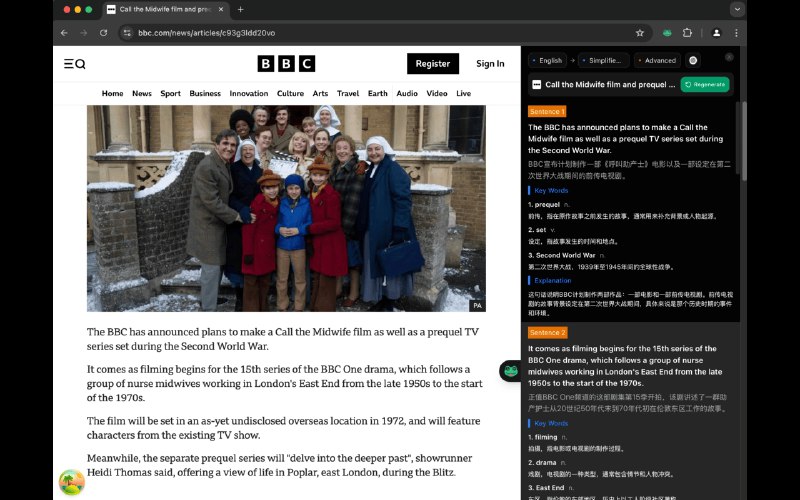Viewport: 800px width, 500px height.
Task: Click the floating frog button at panel edge
Action: pyautogui.click(x=510, y=371)
